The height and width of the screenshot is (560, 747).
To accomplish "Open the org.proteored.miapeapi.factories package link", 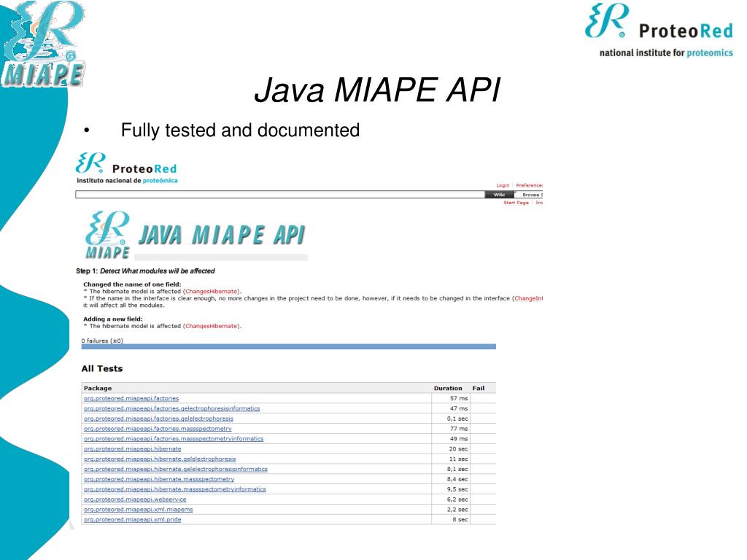I will click(131, 399).
